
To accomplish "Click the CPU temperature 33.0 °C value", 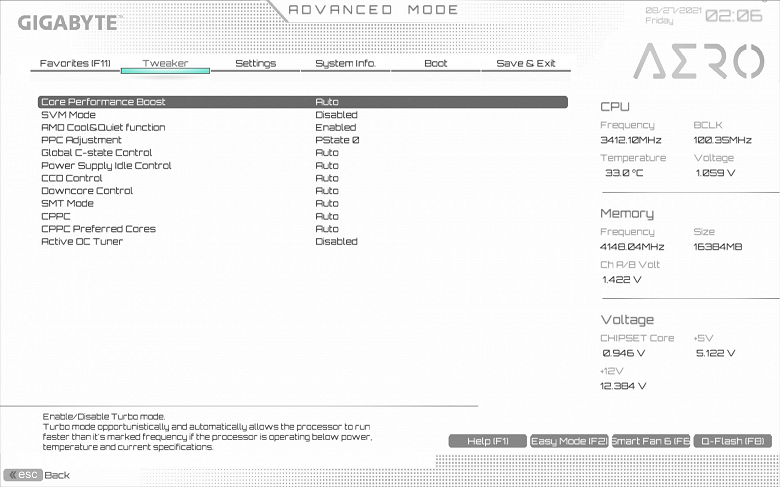I will pos(624,173).
